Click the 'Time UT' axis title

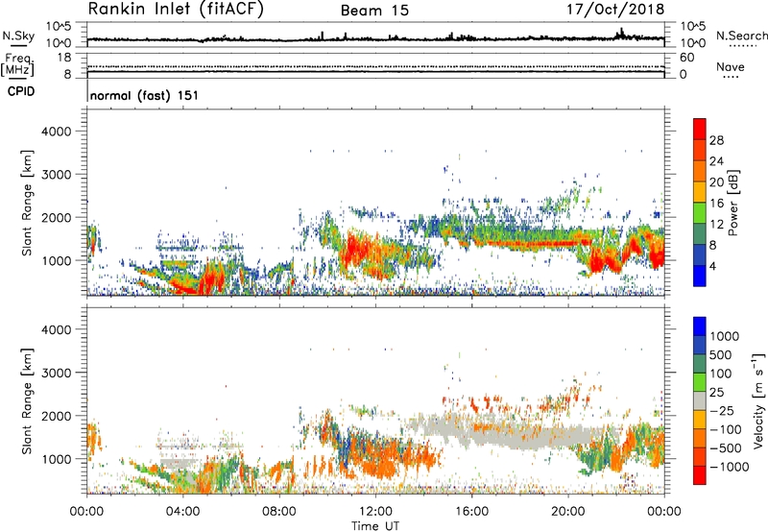[x=375, y=525]
